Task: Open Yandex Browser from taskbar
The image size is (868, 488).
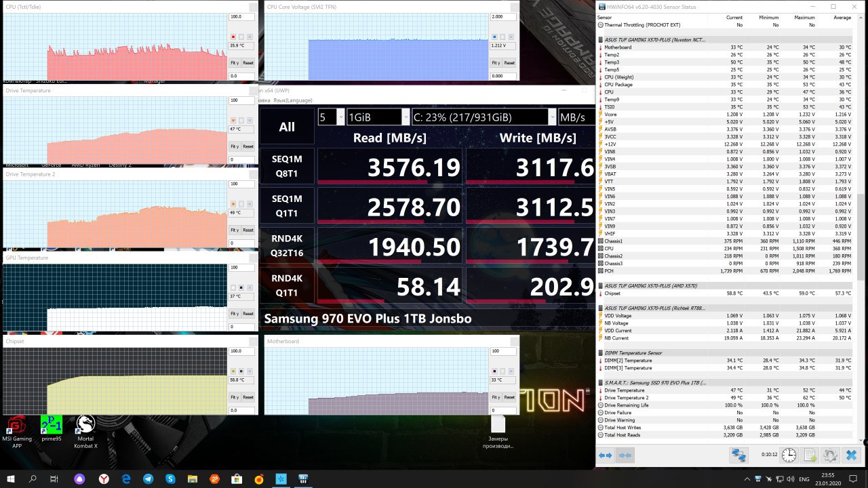Action: [x=103, y=479]
